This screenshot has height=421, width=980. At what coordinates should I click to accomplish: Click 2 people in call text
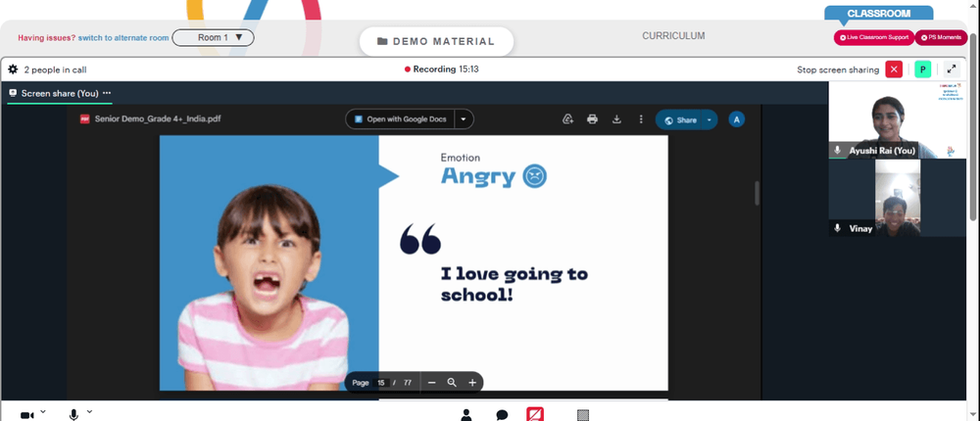(x=56, y=70)
